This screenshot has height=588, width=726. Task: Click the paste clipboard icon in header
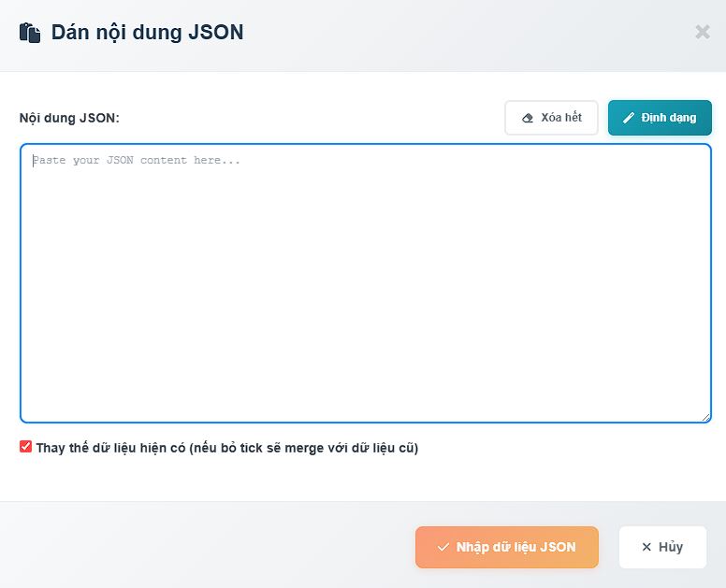pyautogui.click(x=30, y=33)
